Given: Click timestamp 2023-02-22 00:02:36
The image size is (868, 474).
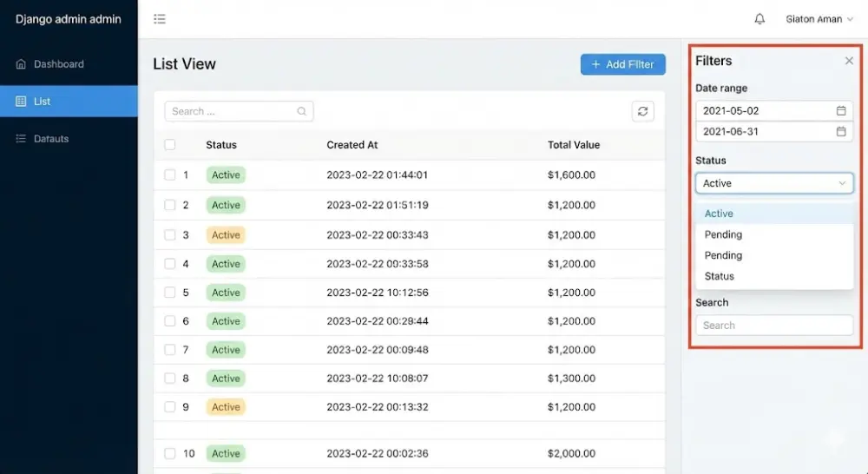Looking at the screenshot, I should click(377, 453).
